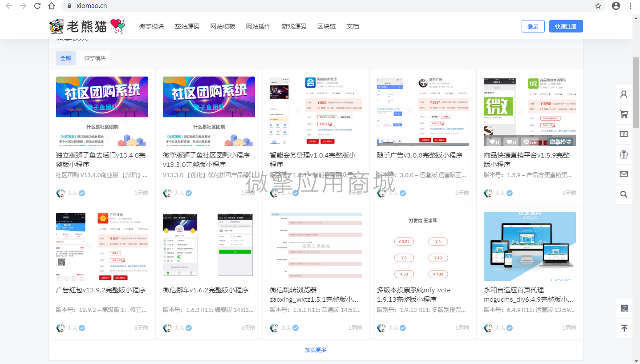Open thumbnail of 微擎版狮子鱼社区团购 card

coord(209,111)
